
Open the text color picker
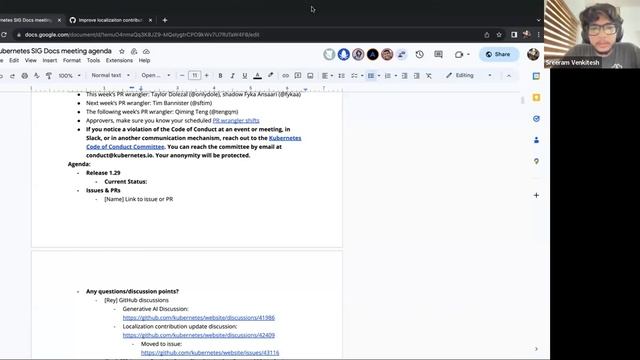click(258, 76)
